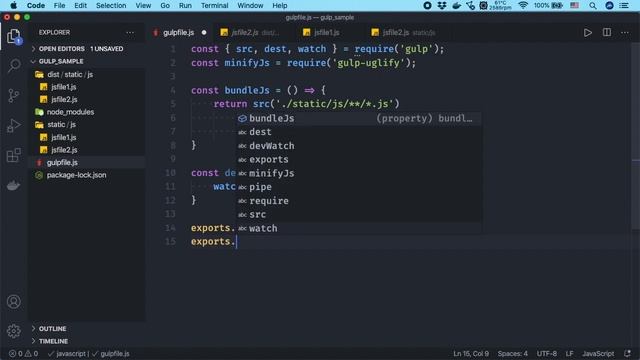Switch to the jsfile1.js tab
Screen dimensions: 640x360
coord(327,33)
